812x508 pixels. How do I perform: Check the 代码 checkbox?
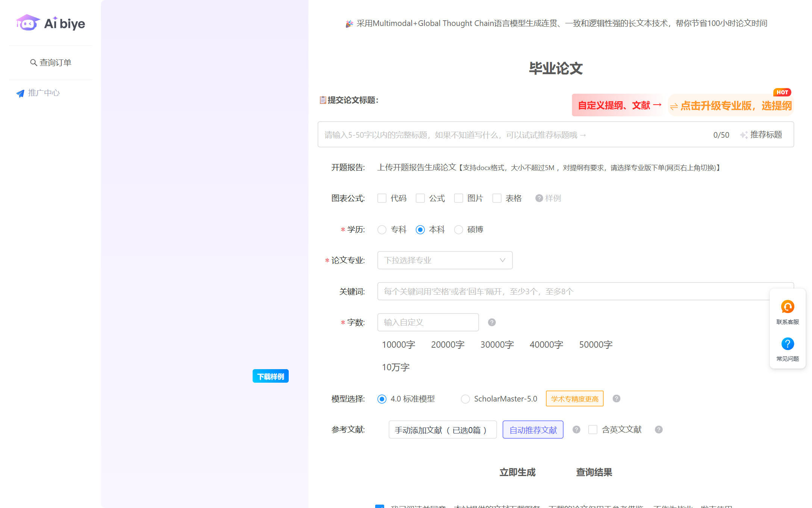382,198
